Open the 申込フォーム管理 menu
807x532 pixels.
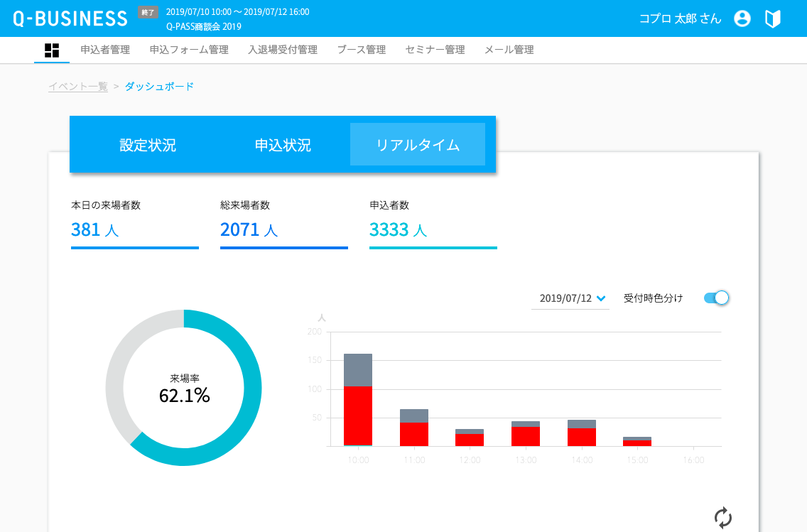pyautogui.click(x=189, y=50)
